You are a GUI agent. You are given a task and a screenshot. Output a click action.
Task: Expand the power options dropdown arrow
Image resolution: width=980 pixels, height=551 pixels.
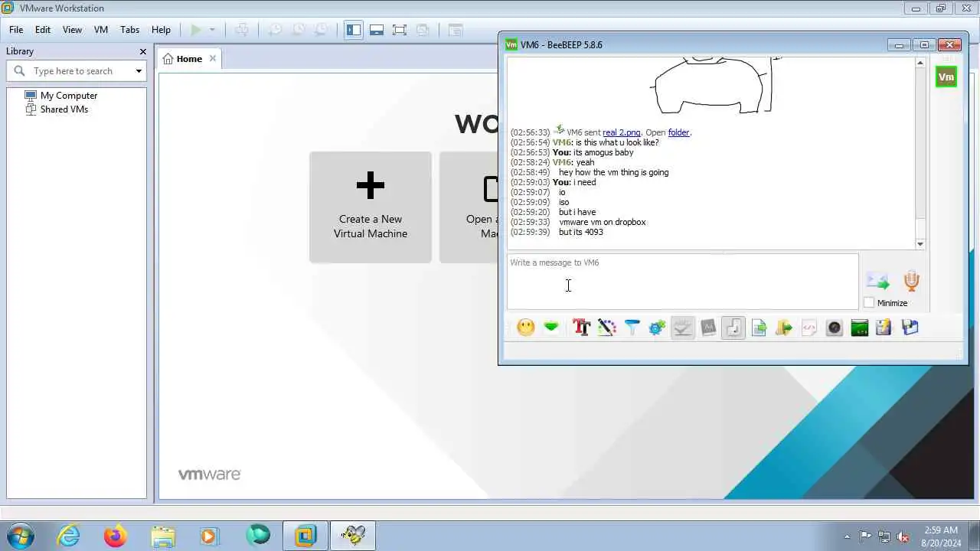[212, 30]
